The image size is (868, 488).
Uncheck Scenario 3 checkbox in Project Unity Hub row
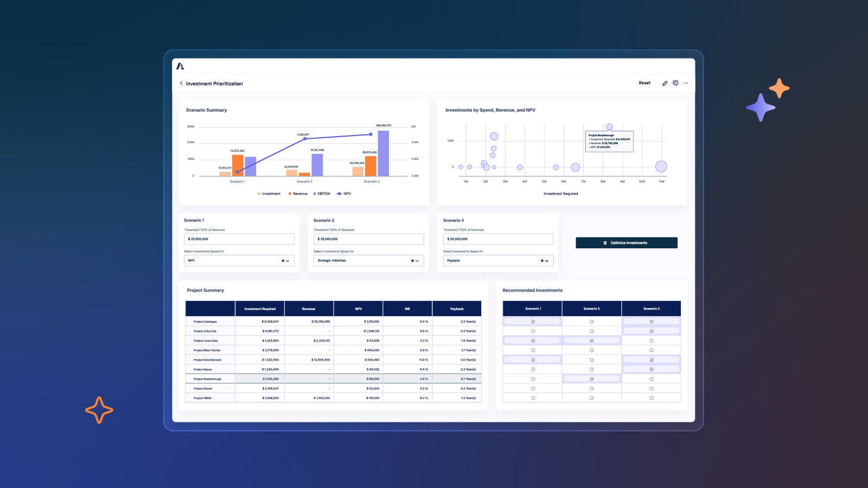(x=652, y=331)
